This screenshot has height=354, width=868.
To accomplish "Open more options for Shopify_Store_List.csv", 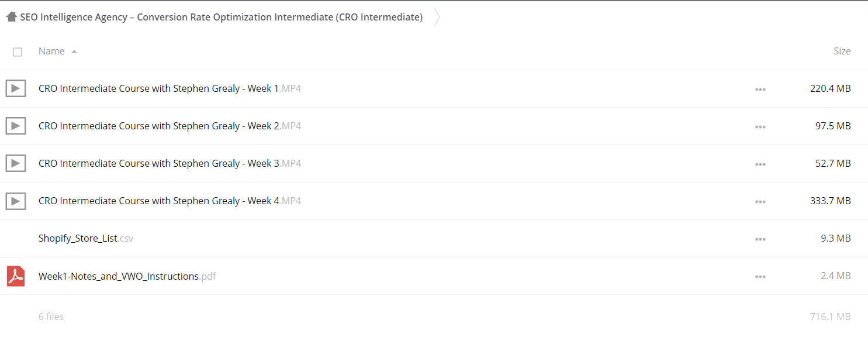I will (760, 239).
